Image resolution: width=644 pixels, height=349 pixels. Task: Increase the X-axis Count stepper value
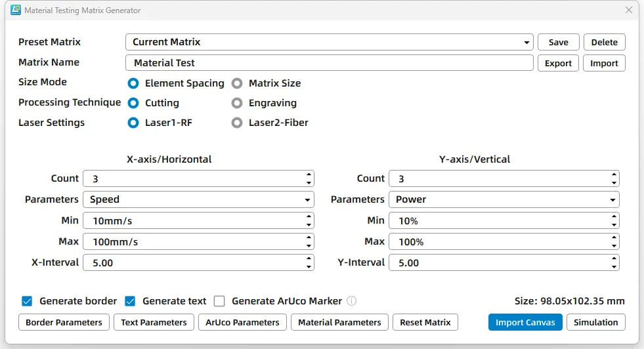pyautogui.click(x=309, y=175)
